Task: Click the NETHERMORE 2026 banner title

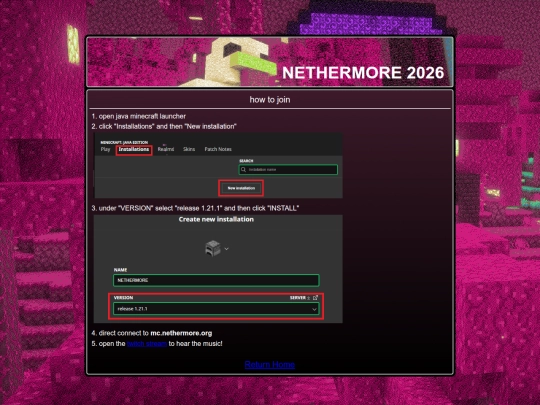Action: (x=363, y=73)
